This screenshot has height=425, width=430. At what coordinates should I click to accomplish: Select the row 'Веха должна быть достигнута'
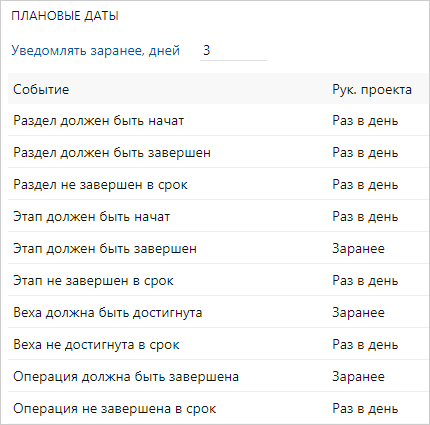click(x=218, y=312)
